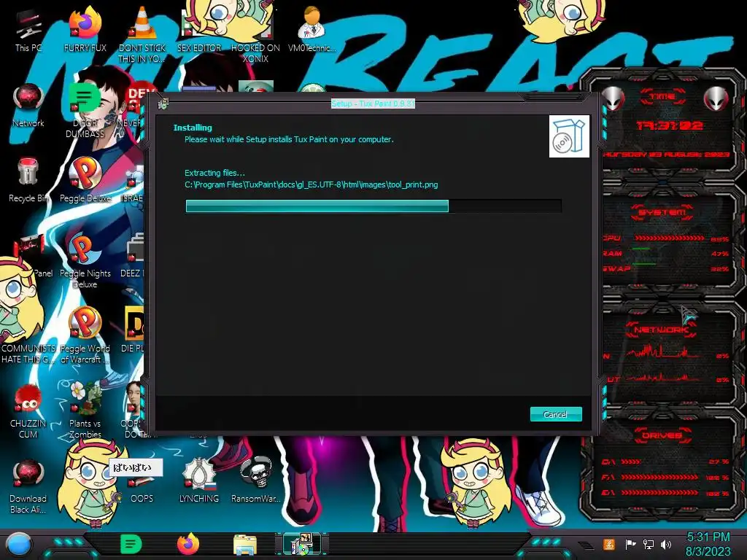
Task: Click the DRIVES header in the widget
Action: (662, 435)
